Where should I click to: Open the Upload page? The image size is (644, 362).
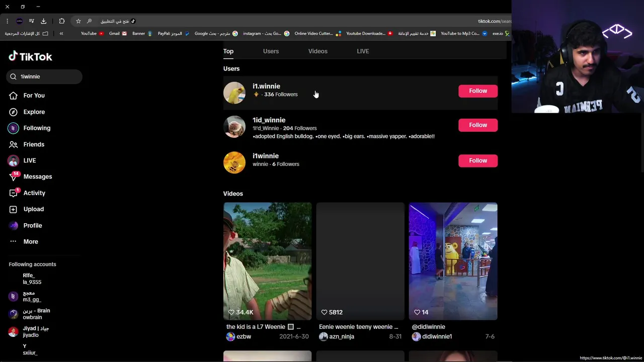(x=27, y=209)
